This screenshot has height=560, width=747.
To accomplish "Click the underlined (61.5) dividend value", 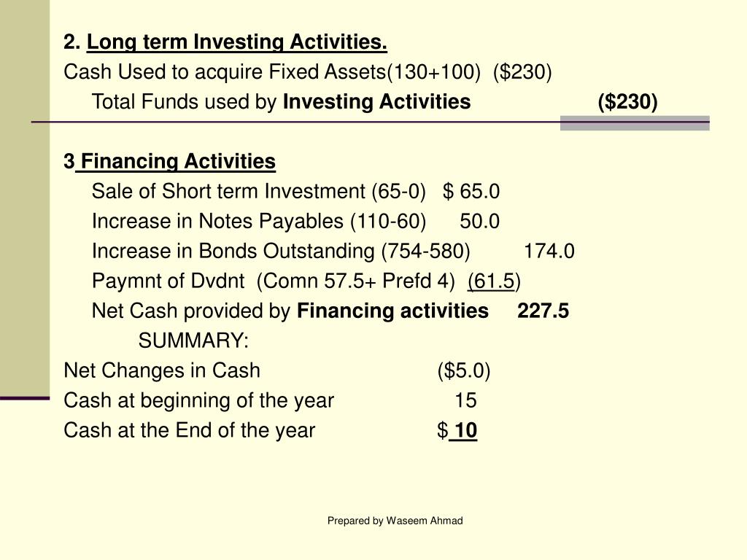I will pyautogui.click(x=495, y=281).
